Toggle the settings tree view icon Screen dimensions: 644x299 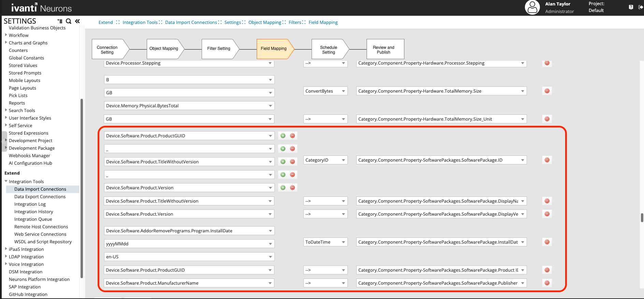coord(60,21)
